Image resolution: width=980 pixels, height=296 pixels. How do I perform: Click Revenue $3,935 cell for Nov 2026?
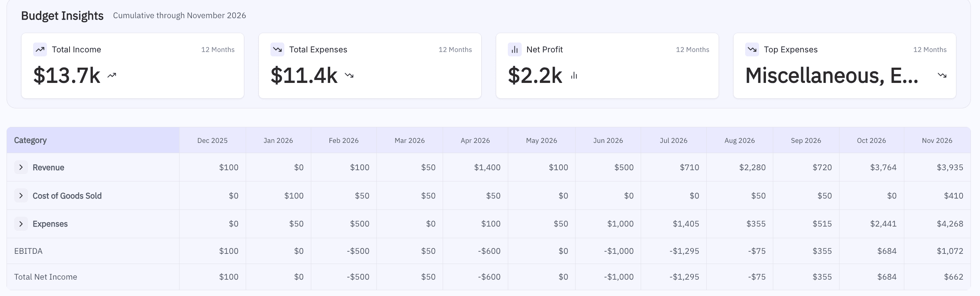pyautogui.click(x=949, y=168)
